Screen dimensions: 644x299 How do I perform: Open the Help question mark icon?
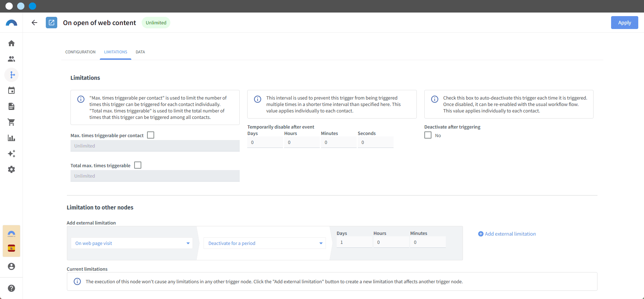(x=11, y=288)
